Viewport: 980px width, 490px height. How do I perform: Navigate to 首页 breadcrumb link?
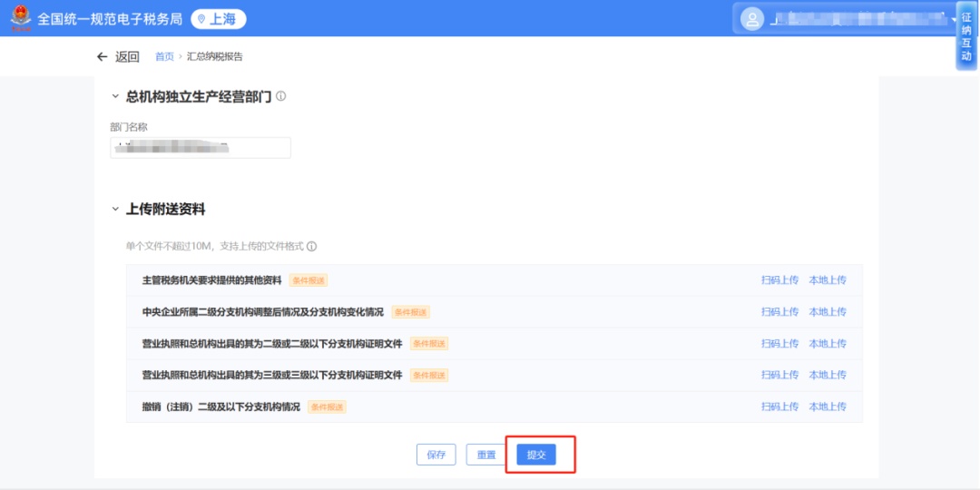pos(164,57)
